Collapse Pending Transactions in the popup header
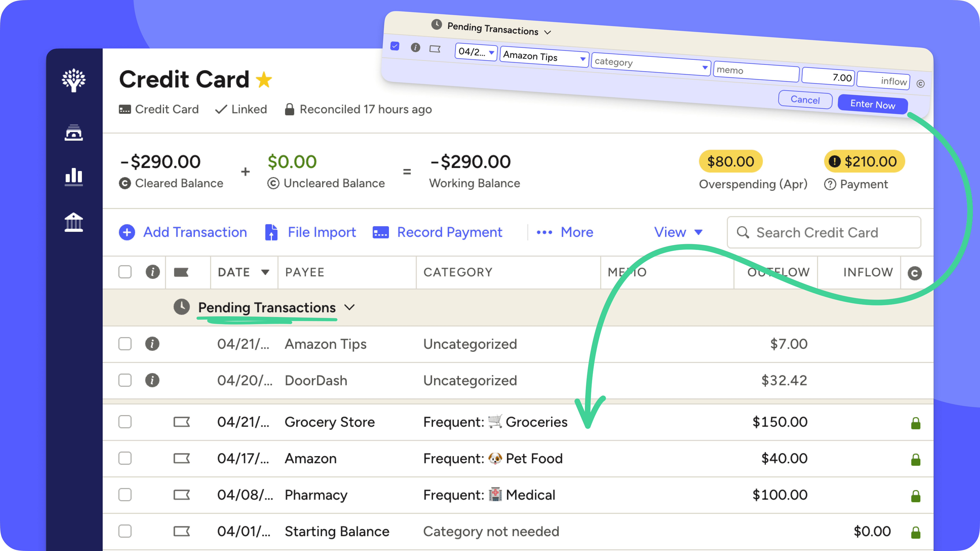The height and width of the screenshot is (551, 980). (548, 33)
